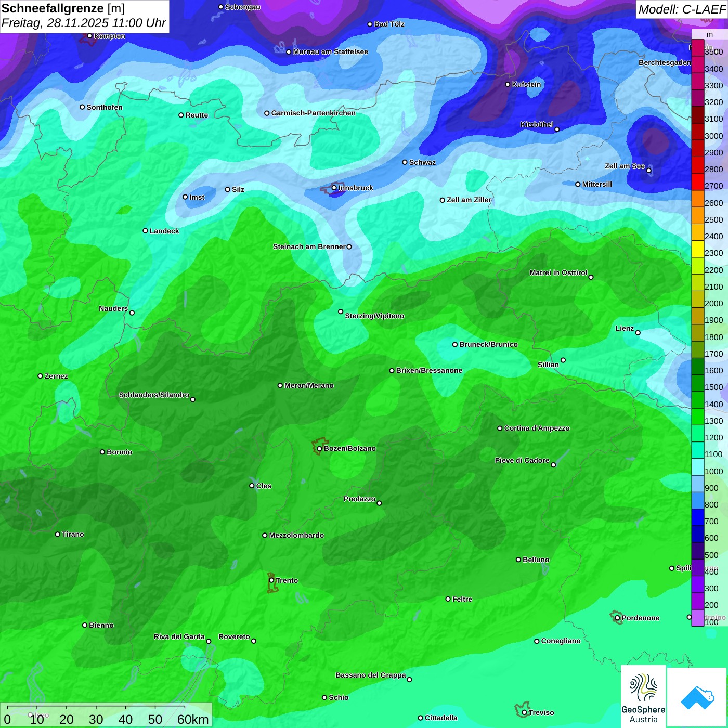Select the Cortina d'Ampezzo marker dot
The width and height of the screenshot is (728, 728).
(500, 428)
